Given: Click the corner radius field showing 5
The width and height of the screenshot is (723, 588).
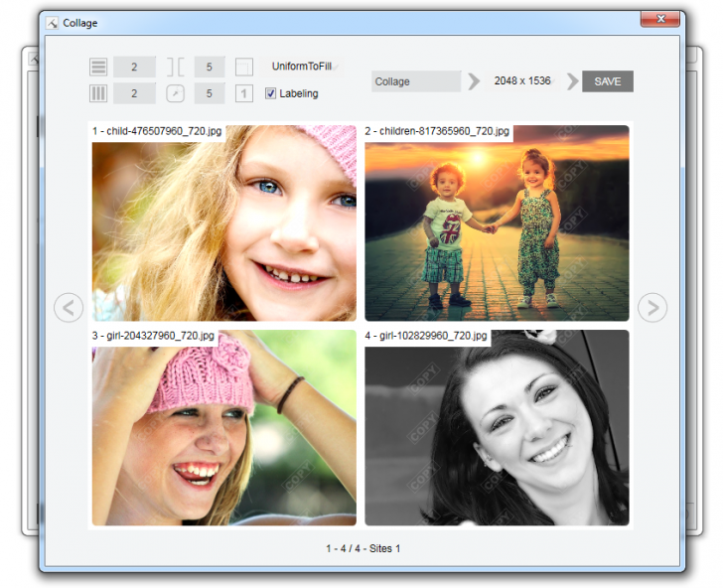Looking at the screenshot, I should [x=210, y=93].
